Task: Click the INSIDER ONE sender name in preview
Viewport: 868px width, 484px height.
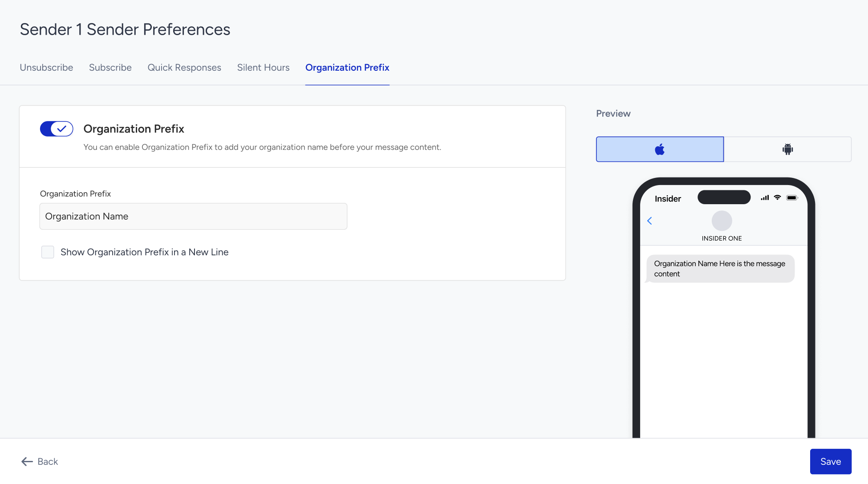Action: pyautogui.click(x=722, y=238)
